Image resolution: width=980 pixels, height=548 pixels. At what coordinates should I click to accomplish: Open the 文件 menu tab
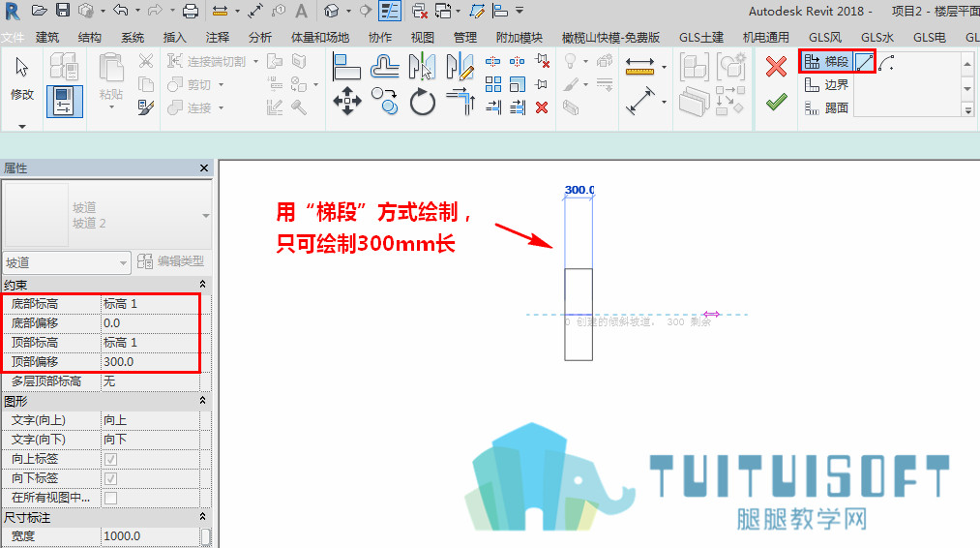coord(13,38)
